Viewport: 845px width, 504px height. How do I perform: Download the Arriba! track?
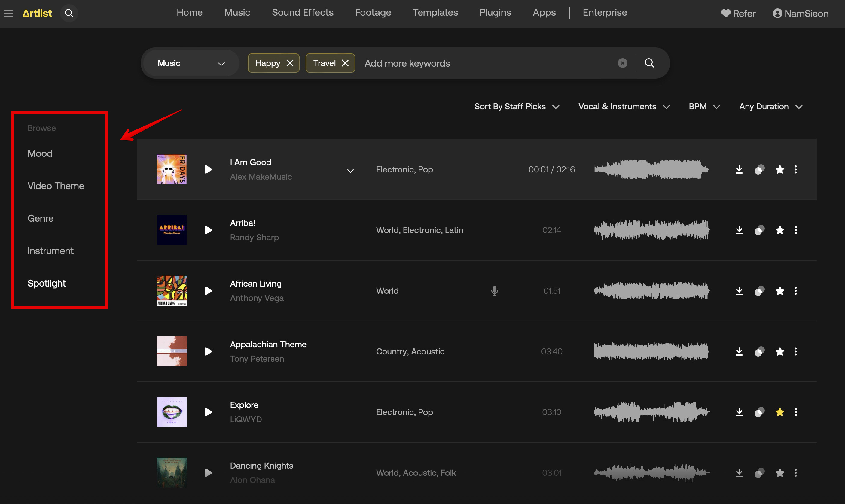[x=739, y=230]
